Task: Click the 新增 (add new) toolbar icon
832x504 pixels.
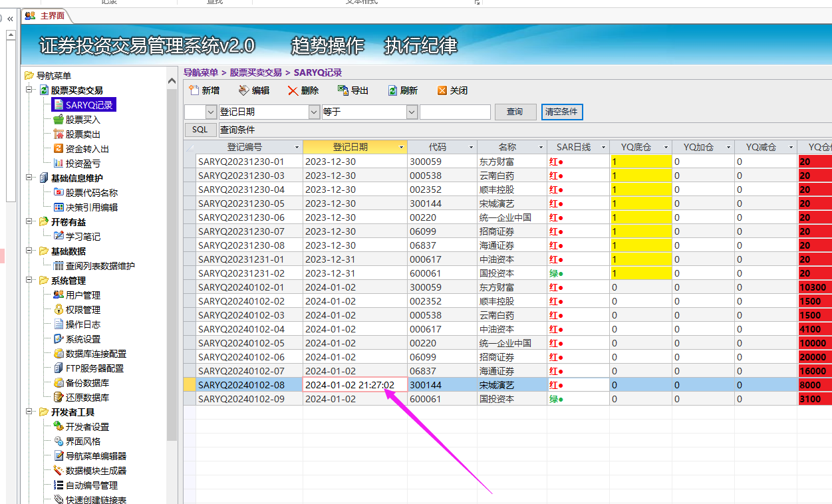Action: [194, 90]
